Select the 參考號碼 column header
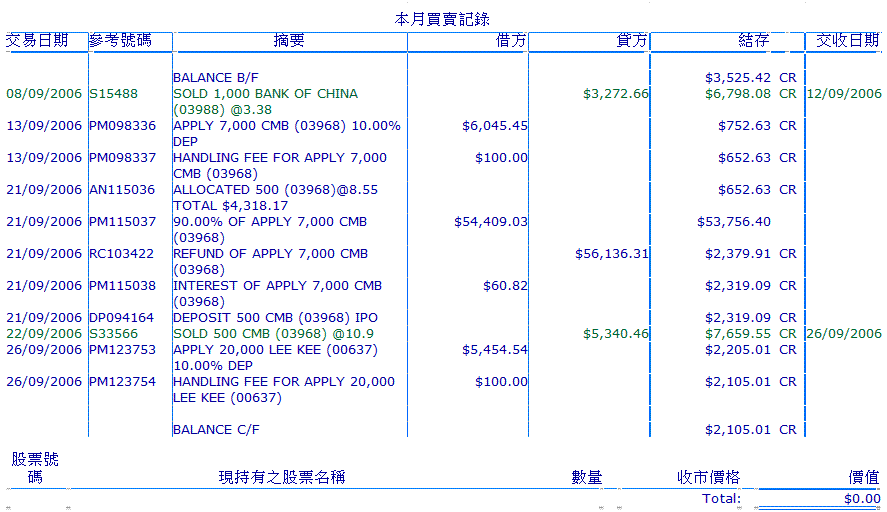Viewport: 887px width, 512px height. click(120, 41)
